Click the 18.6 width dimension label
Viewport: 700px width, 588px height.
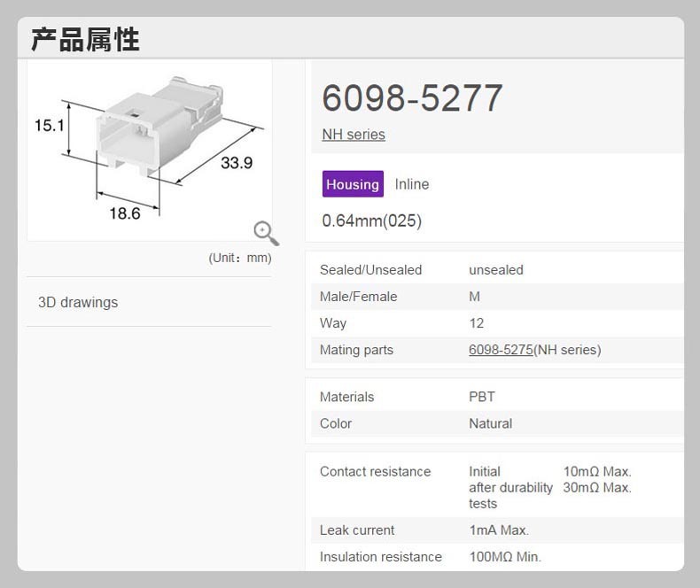coord(124,213)
